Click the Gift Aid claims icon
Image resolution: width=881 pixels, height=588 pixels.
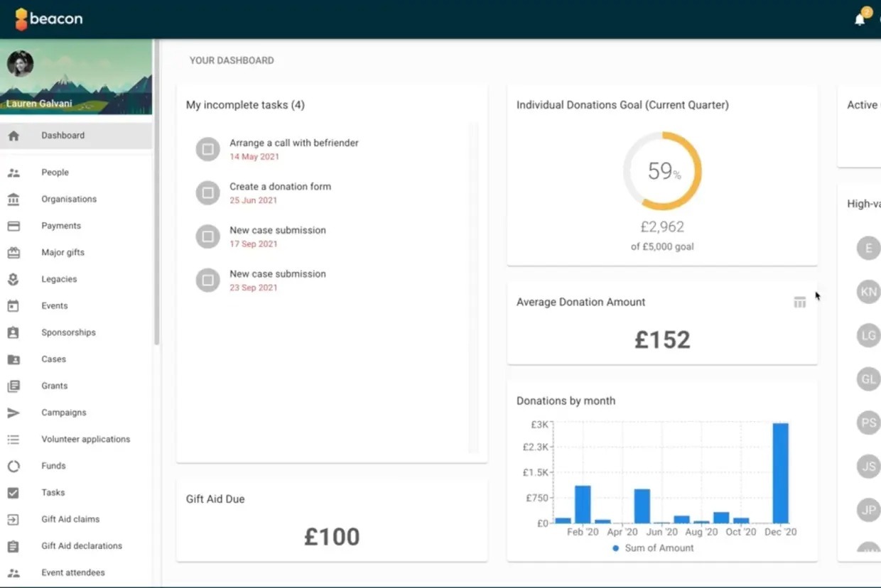13,520
